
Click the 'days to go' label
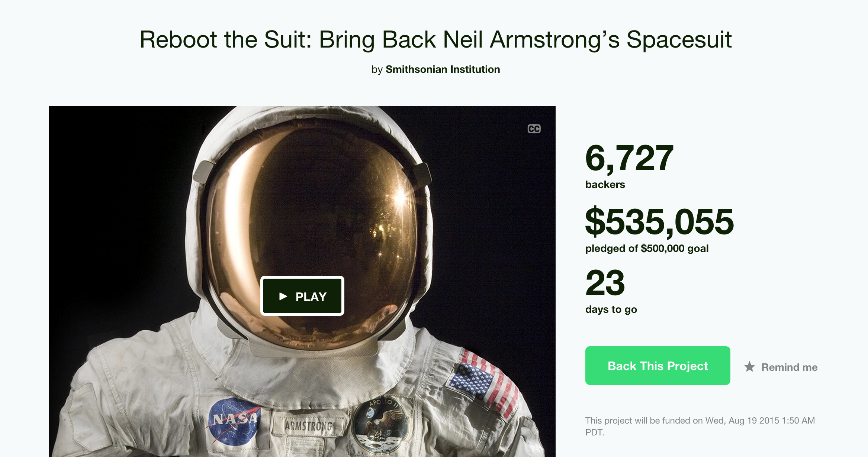(611, 309)
